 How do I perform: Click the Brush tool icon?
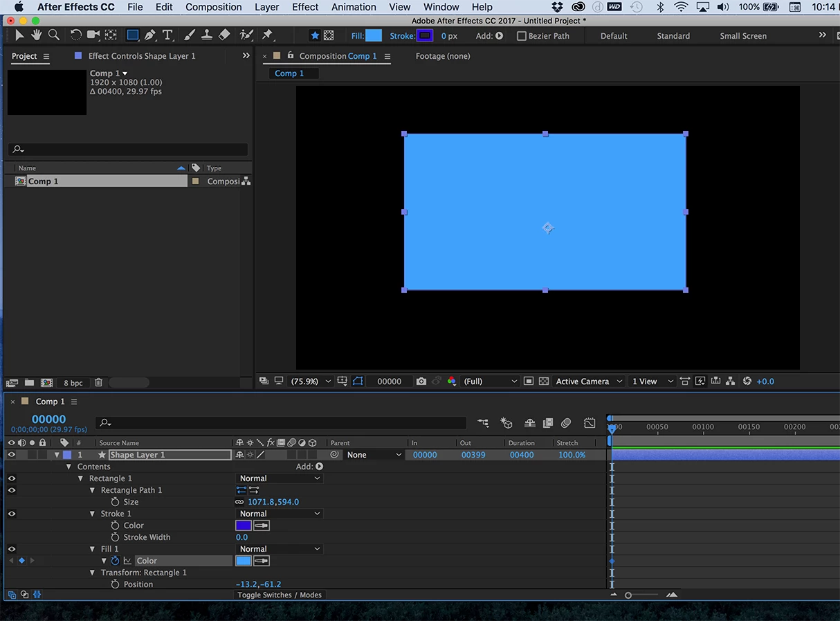tap(190, 35)
